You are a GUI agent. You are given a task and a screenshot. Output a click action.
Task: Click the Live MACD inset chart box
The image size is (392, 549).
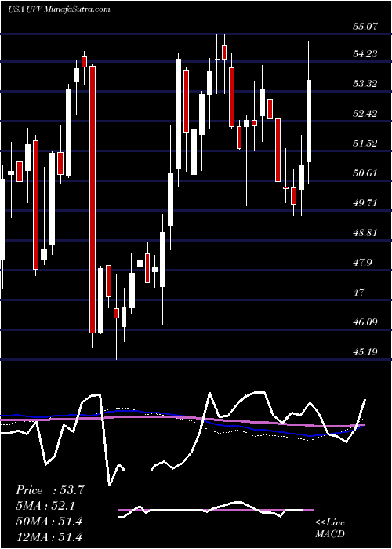[216, 510]
